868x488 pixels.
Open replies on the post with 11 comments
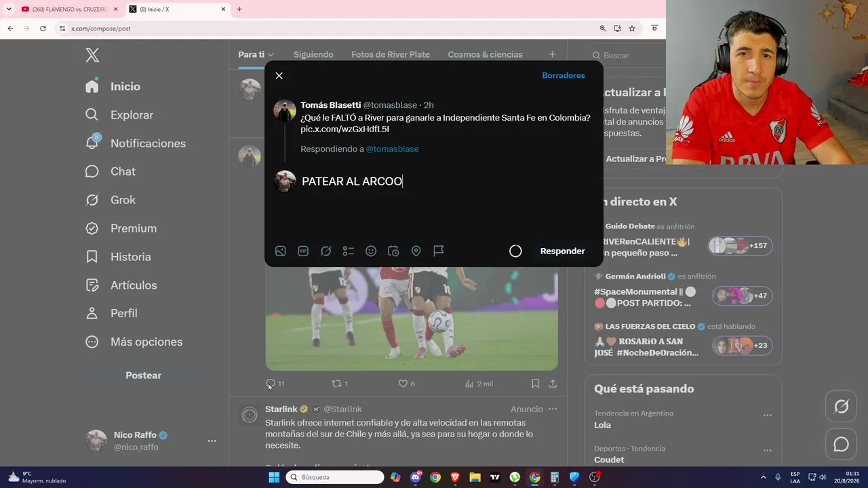point(275,384)
